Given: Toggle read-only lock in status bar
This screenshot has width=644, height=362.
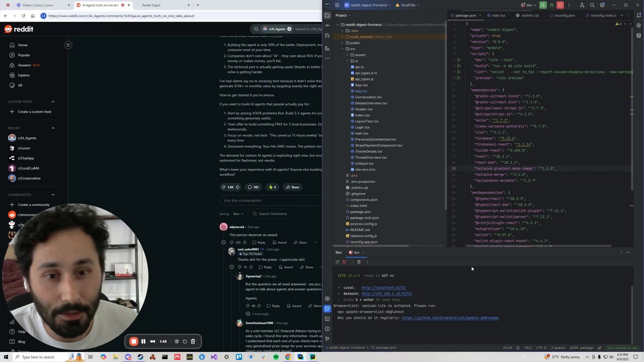Looking at the screenshot, I should coord(599,347).
